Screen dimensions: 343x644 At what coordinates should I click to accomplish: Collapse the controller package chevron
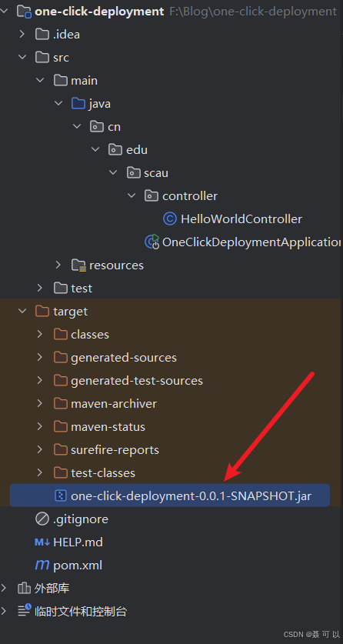132,196
